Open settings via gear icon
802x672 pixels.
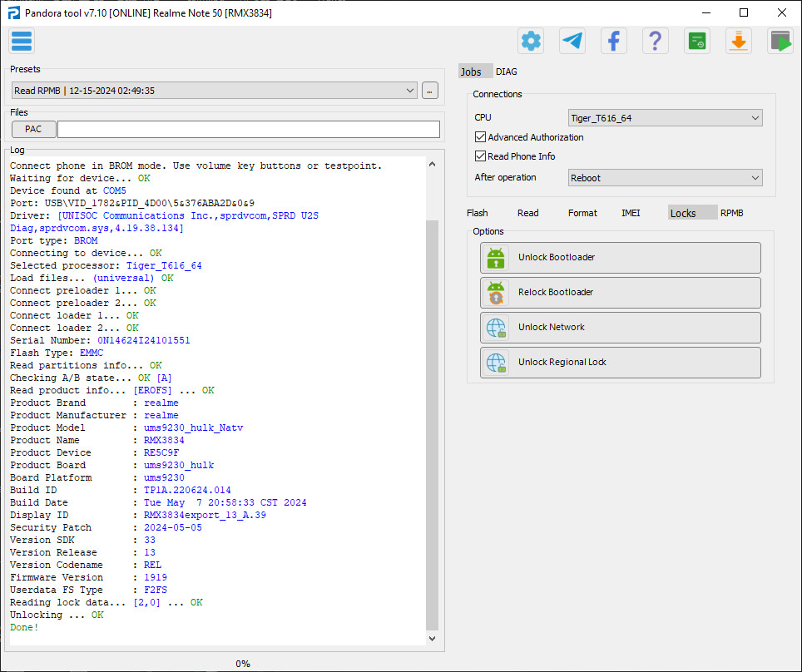pyautogui.click(x=531, y=41)
